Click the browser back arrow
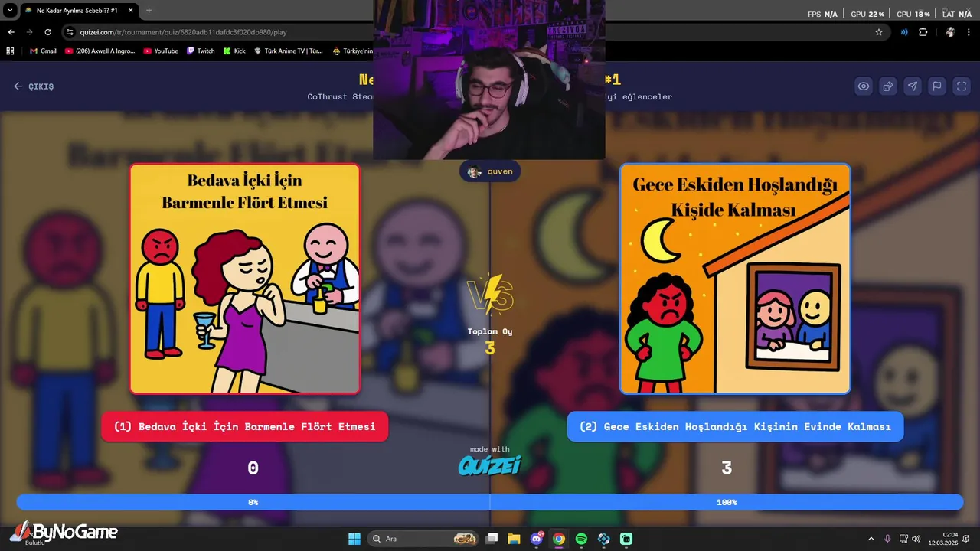The image size is (980, 551). point(11,32)
